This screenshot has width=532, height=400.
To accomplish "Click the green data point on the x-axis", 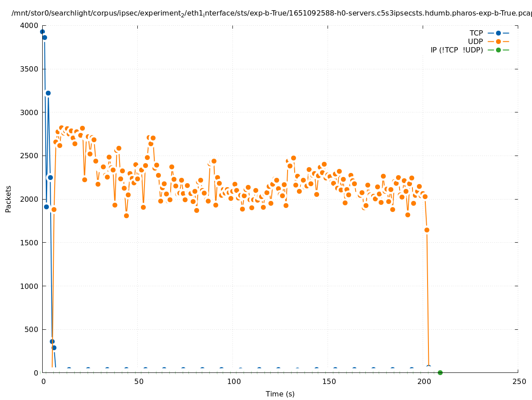I will pos(440,372).
